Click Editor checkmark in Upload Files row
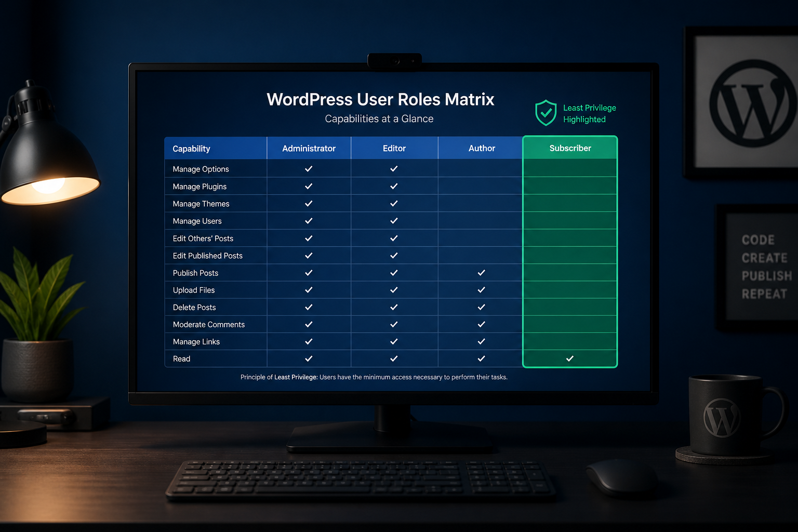 [394, 290]
